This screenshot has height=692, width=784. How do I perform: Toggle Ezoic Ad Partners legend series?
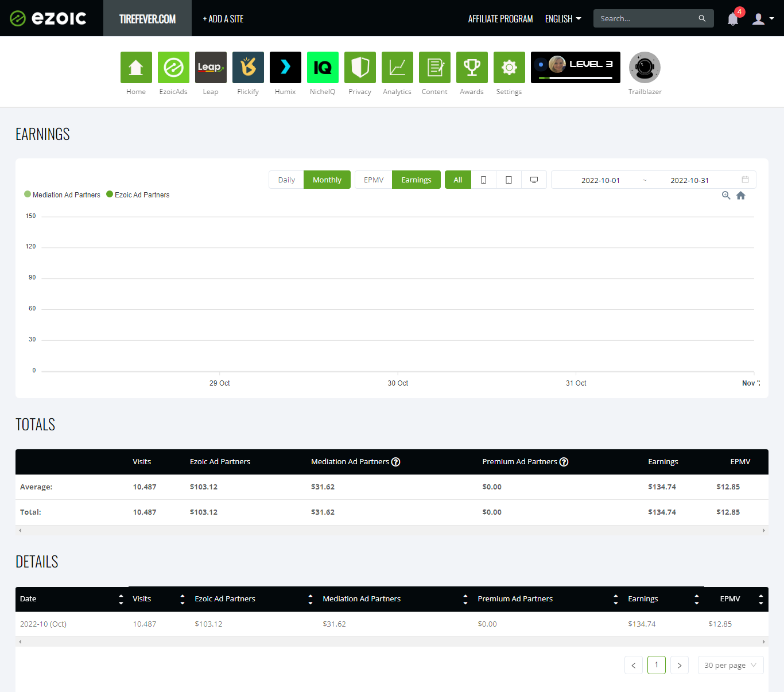tap(138, 195)
